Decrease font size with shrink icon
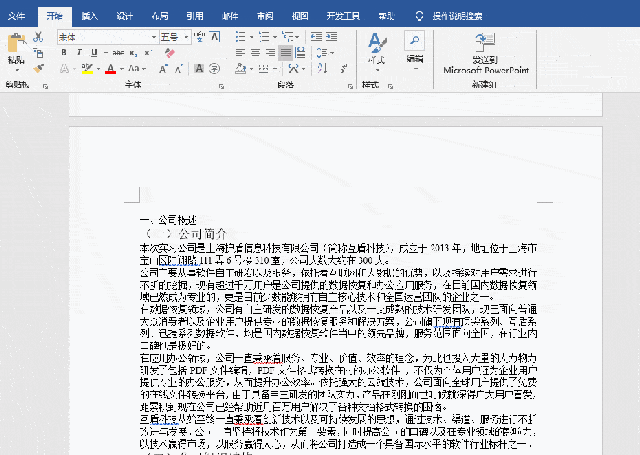This screenshot has width=640, height=455. click(x=178, y=69)
